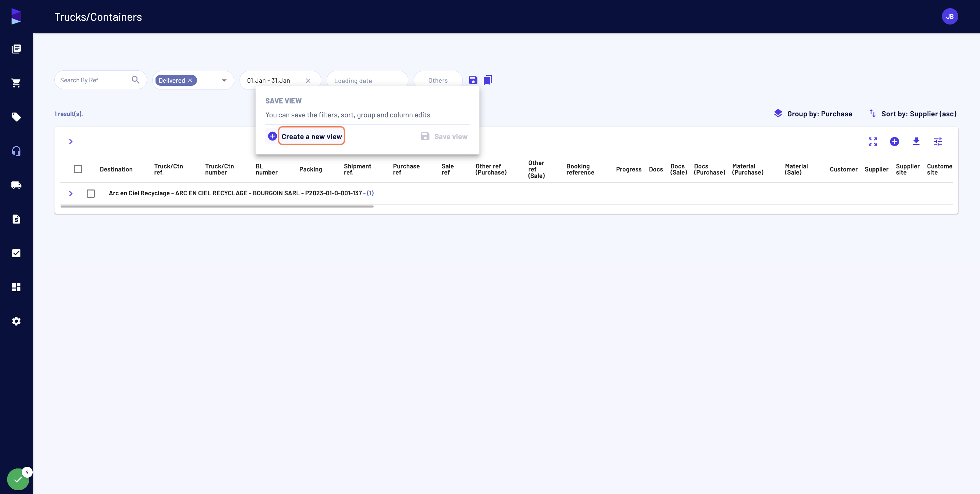980x494 pixels.
Task: Open the Group by: Purchase selector
Action: (813, 114)
